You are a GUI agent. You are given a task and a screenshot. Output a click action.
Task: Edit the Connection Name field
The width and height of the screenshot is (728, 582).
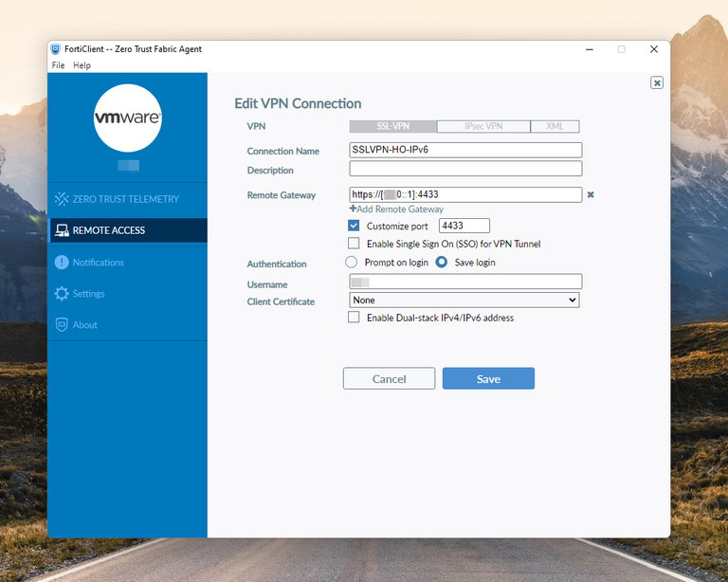click(465, 150)
